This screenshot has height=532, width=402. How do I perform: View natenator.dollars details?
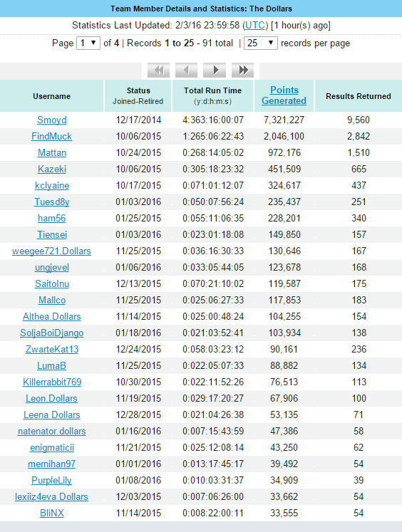52,432
